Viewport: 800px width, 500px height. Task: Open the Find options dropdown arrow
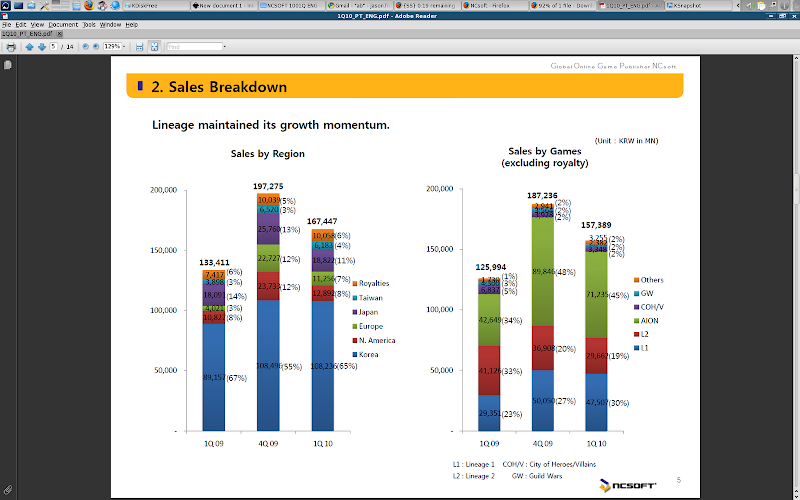[225, 46]
